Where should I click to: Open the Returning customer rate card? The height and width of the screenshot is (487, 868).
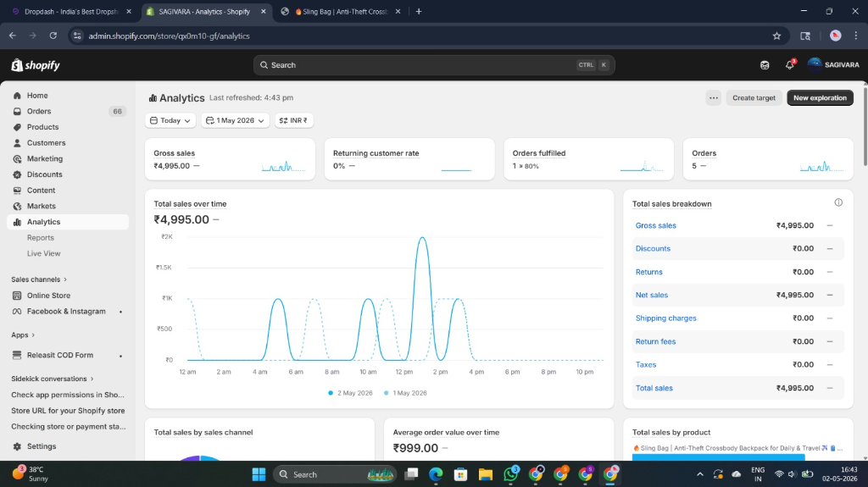(x=409, y=159)
